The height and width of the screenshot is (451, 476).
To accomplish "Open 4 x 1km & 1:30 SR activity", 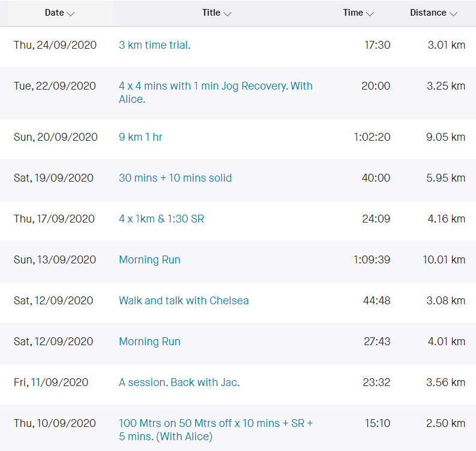I will tap(161, 219).
